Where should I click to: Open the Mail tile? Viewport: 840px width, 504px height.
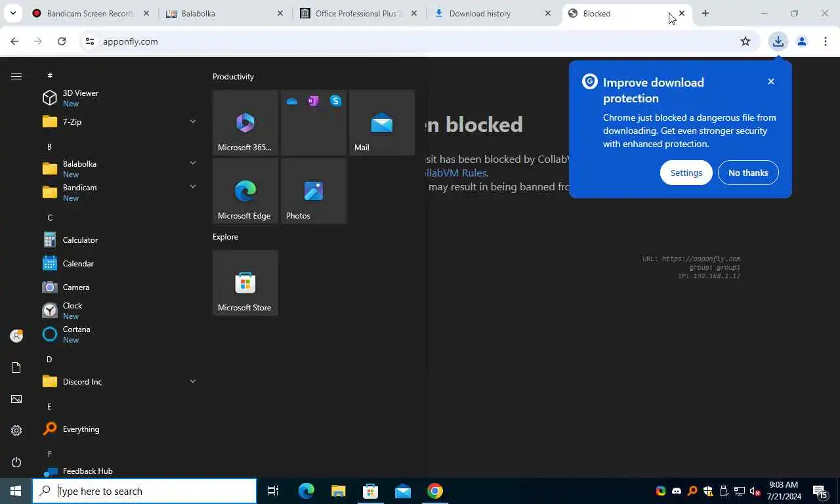382,123
